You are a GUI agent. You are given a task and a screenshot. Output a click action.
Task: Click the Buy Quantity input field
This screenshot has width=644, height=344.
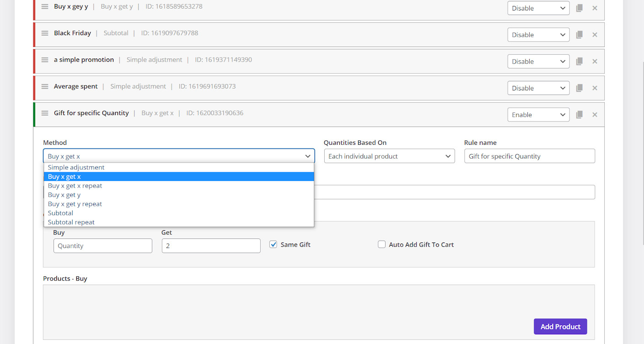(x=103, y=246)
